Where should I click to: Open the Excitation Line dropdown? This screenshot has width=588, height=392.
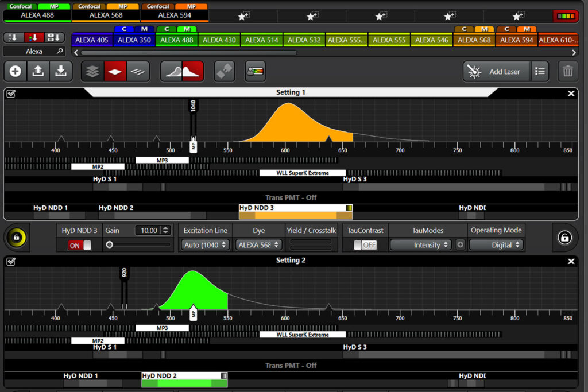(x=204, y=245)
